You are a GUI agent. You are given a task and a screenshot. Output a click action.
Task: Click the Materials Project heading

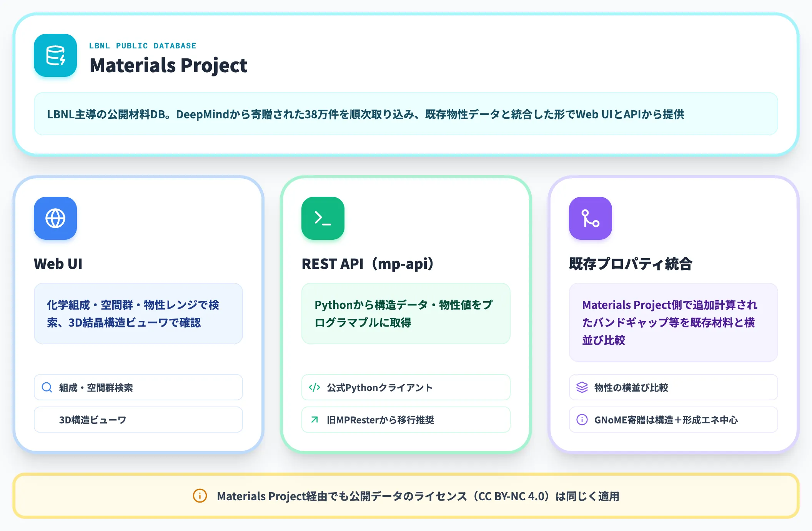pos(168,65)
